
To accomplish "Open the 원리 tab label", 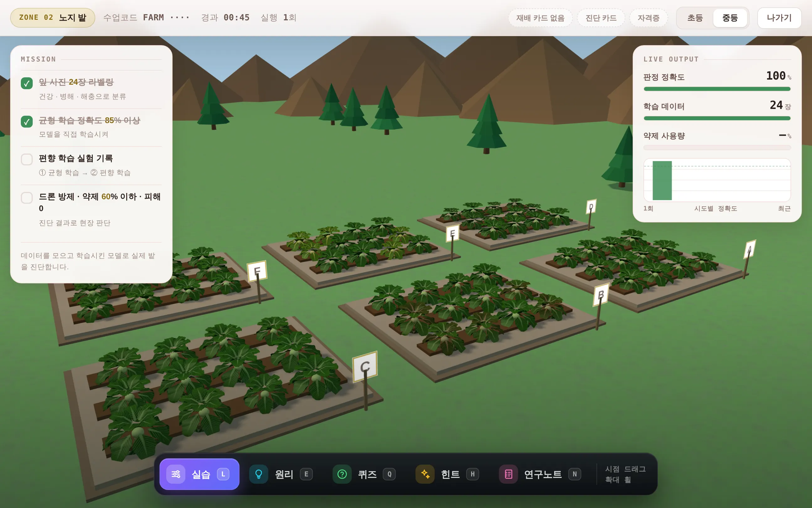I will pos(284,474).
